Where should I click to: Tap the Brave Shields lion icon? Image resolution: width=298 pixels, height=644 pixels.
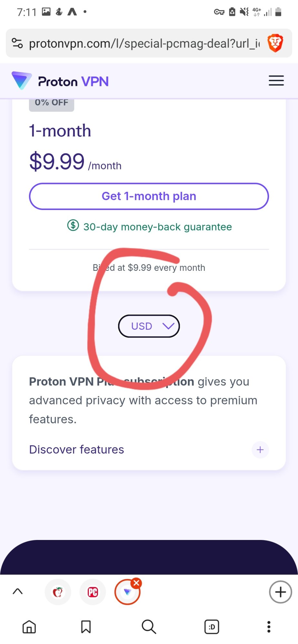click(275, 43)
